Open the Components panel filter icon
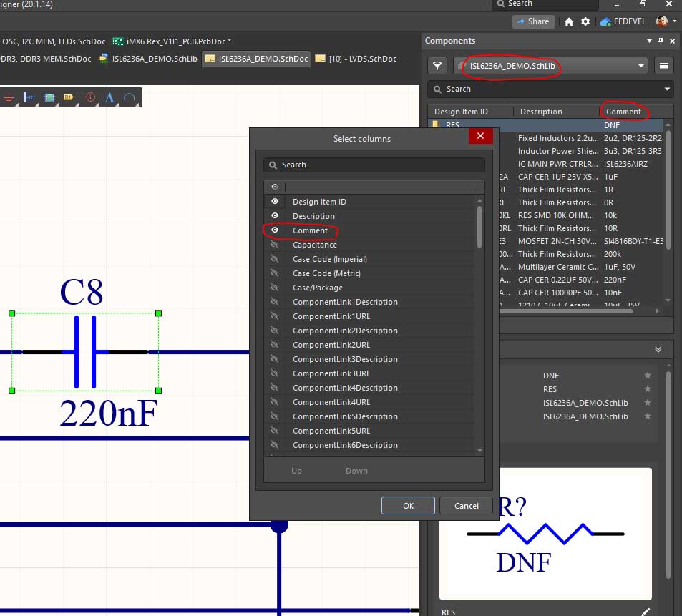Viewport: 682px width, 616px height. (x=437, y=66)
